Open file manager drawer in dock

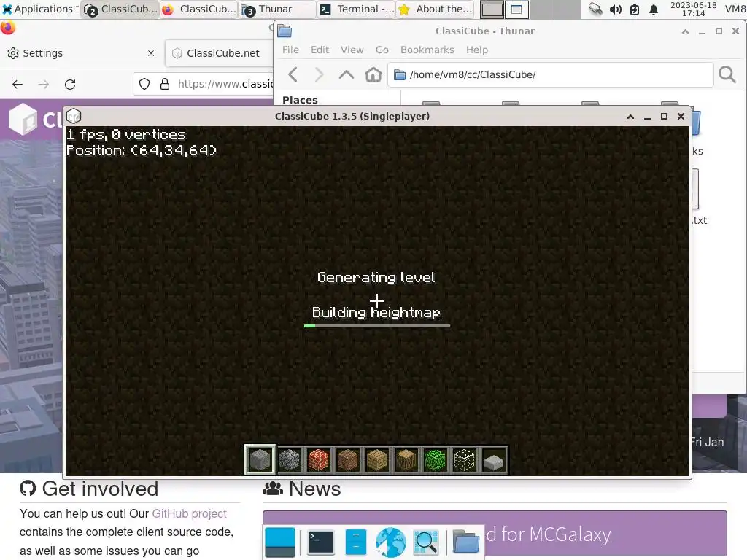tap(356, 542)
